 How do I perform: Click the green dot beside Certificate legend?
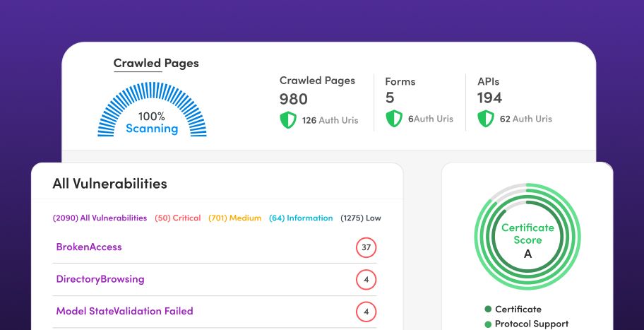coord(487,310)
